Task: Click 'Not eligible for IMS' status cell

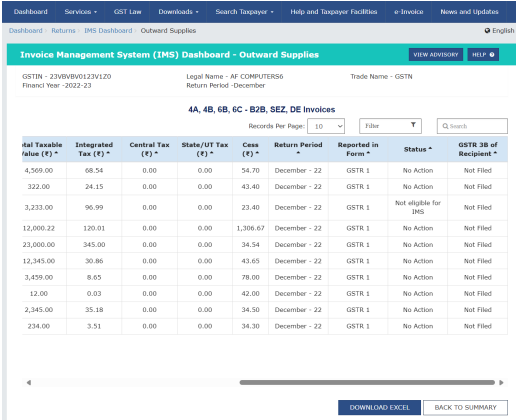Action: pyautogui.click(x=418, y=207)
